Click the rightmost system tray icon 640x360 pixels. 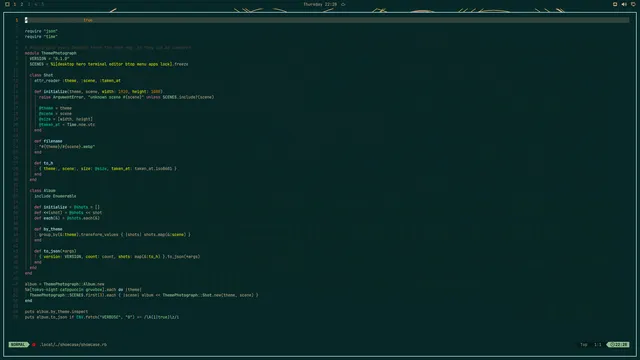click(633, 4)
